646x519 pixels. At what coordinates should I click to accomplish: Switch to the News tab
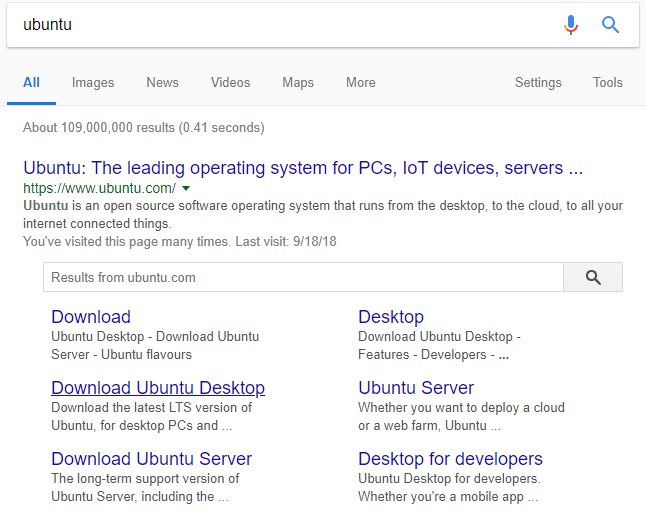point(162,82)
